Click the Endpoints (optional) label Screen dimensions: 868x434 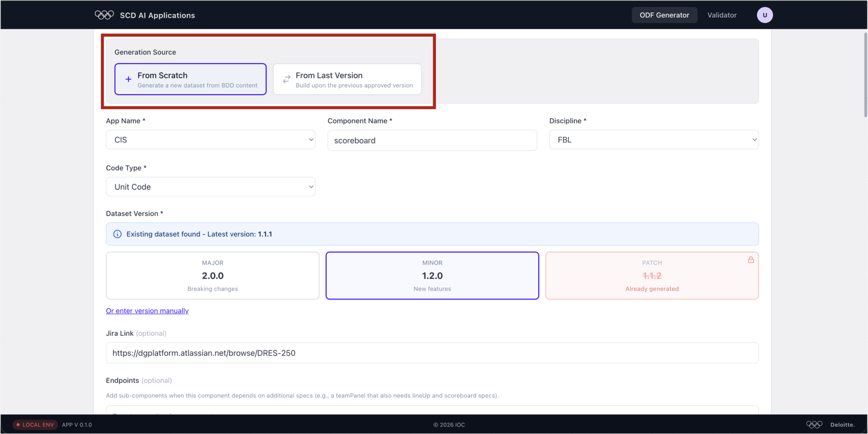tap(139, 380)
